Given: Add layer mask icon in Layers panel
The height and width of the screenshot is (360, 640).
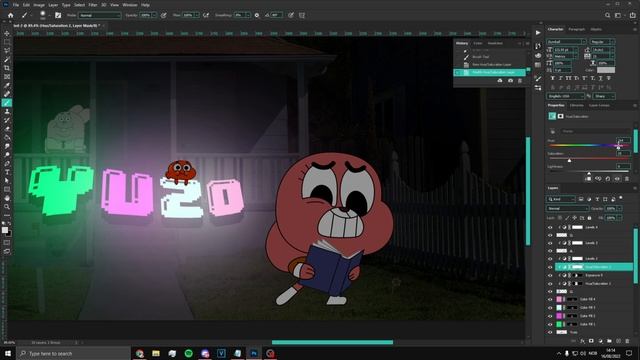Looking at the screenshot, I should pyautogui.click(x=591, y=341).
